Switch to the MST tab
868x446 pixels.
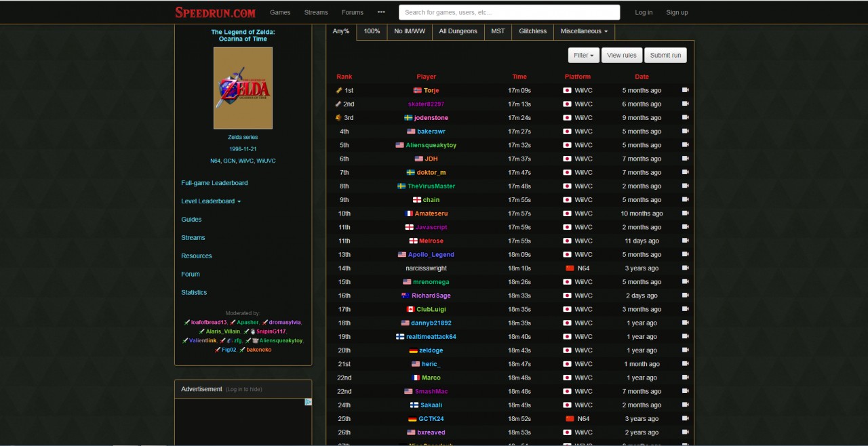498,31
